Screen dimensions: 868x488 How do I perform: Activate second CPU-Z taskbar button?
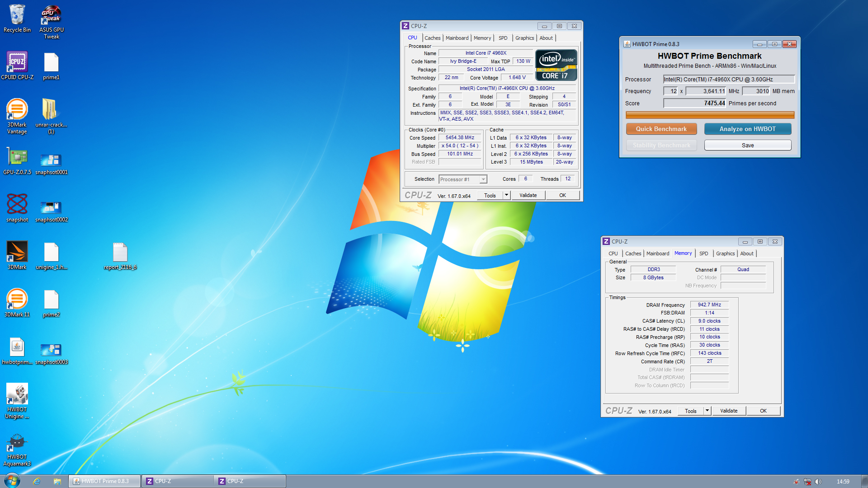point(250,481)
